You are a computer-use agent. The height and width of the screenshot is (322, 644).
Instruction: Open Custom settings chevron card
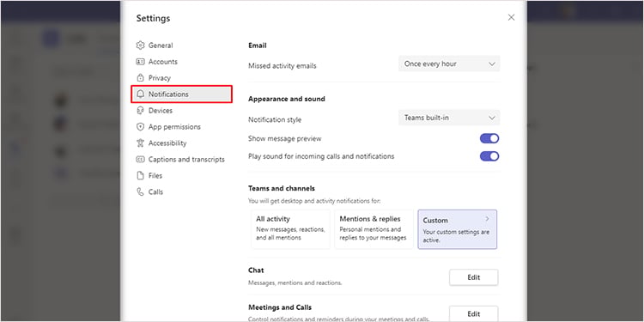[x=457, y=229]
